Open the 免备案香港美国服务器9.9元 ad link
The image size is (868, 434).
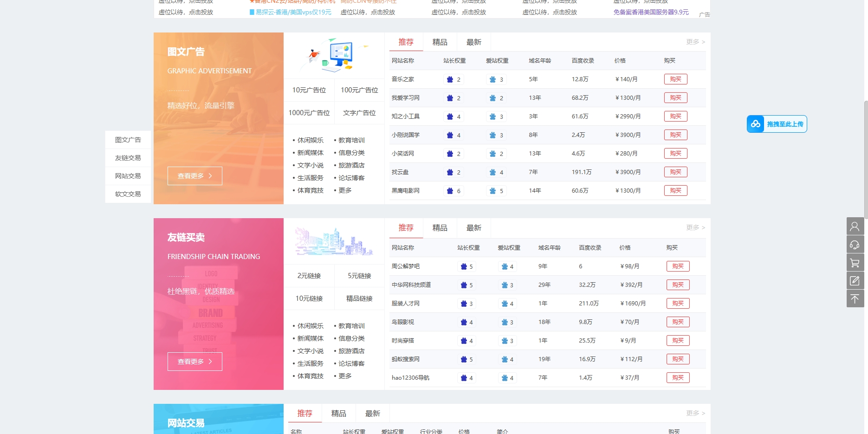[x=651, y=12]
